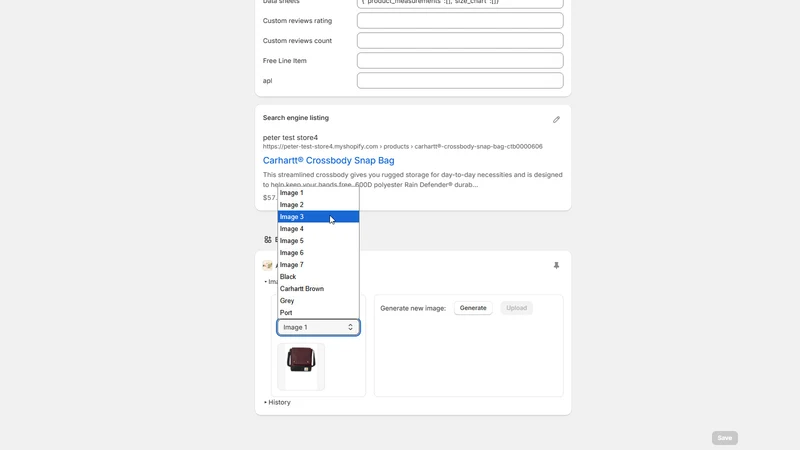Choose Image 3 highlighted option

point(318,217)
